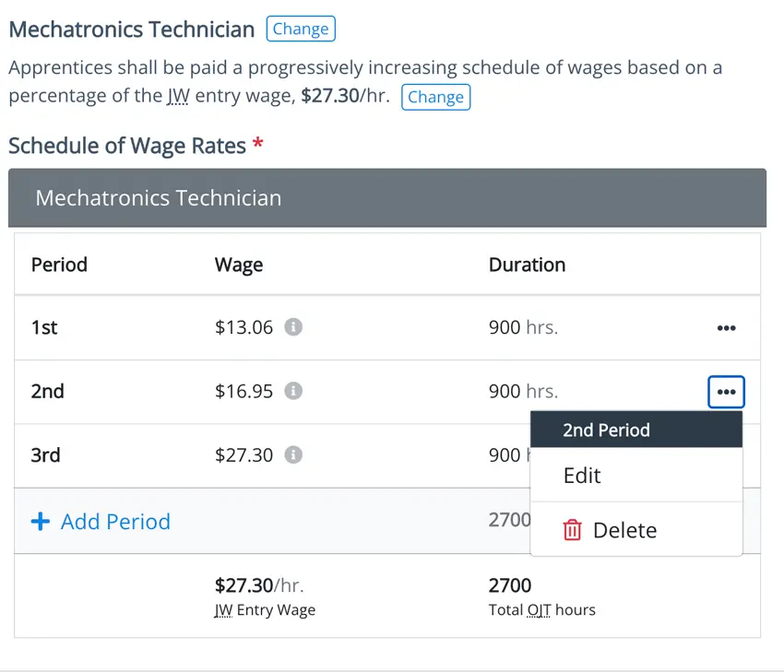Click Change next to Mechatronics Technician
Image resolution: width=784 pixels, height=672 pixels.
click(301, 29)
